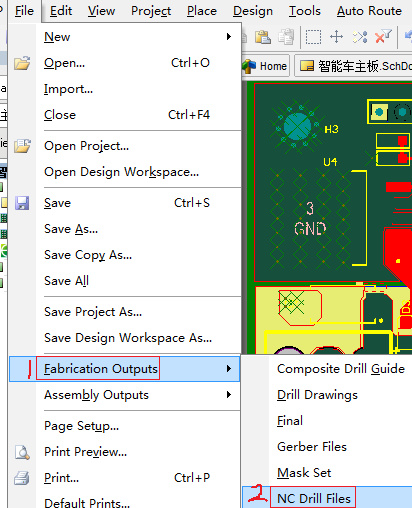
Task: Choose Gerber Files submenu entry
Action: [x=328, y=447]
